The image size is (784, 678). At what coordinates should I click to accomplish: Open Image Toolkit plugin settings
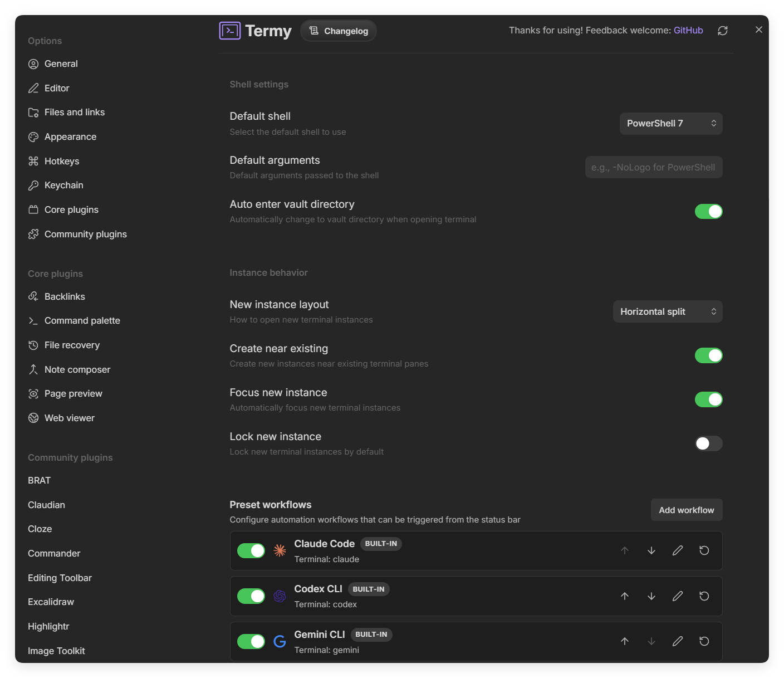(x=56, y=651)
